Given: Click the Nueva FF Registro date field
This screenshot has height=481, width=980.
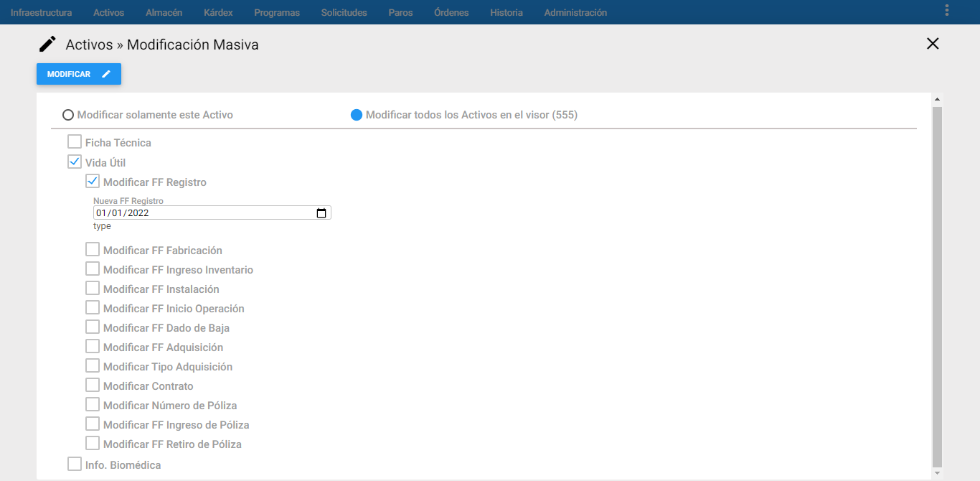Looking at the screenshot, I should click(x=212, y=213).
